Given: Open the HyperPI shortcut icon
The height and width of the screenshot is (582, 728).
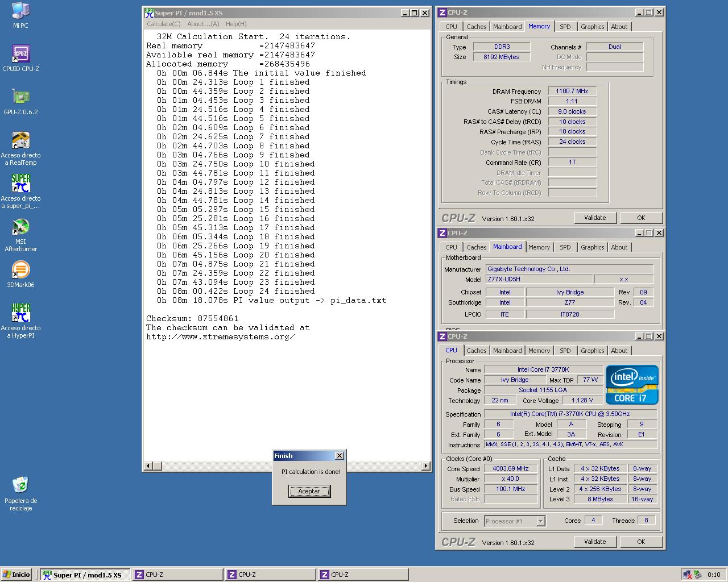Looking at the screenshot, I should 20,313.
